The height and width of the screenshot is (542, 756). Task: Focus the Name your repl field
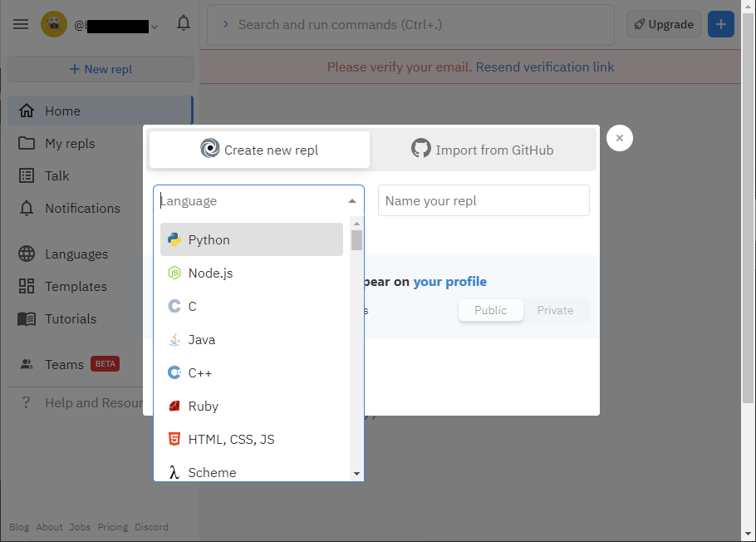click(484, 200)
